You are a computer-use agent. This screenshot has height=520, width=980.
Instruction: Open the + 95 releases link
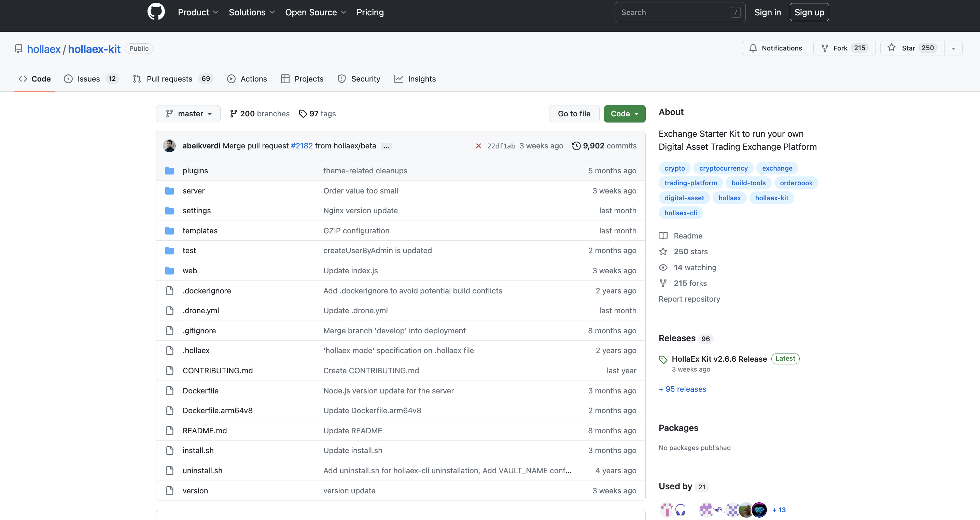(682, 389)
